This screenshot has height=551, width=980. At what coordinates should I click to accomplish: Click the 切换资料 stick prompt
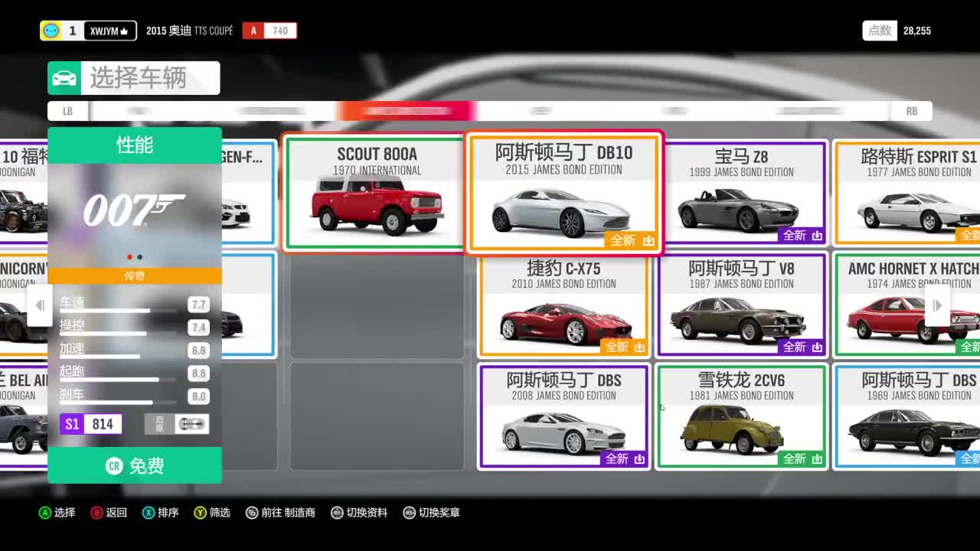pos(359,513)
